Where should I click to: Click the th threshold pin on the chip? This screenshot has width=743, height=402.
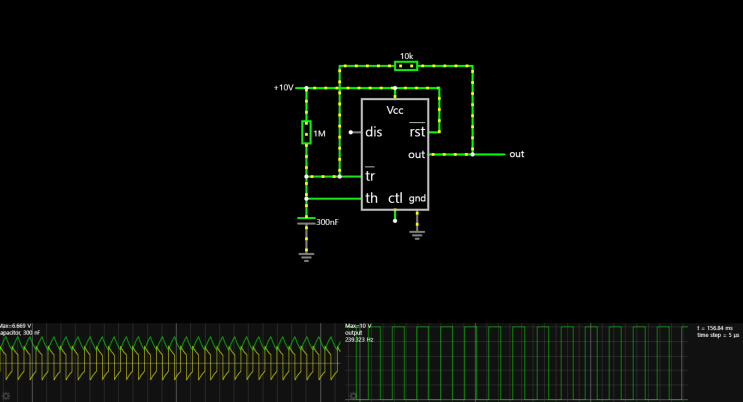point(371,199)
